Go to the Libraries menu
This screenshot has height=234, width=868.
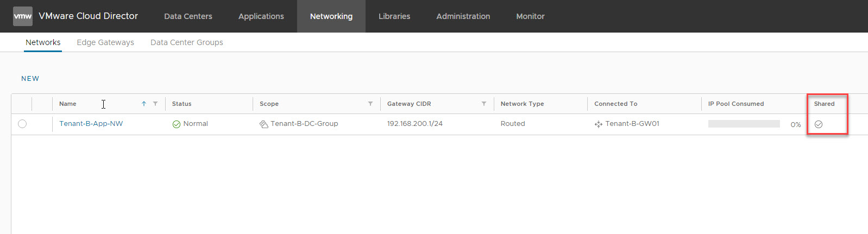coord(394,16)
